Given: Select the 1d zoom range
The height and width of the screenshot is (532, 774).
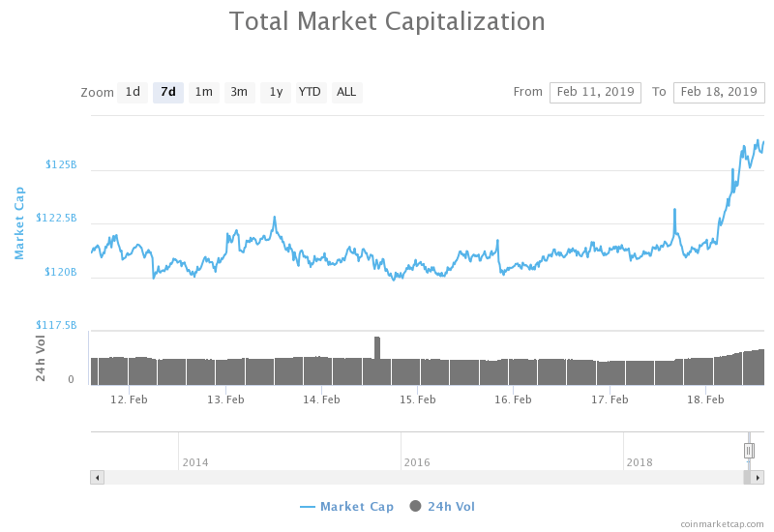Looking at the screenshot, I should coord(133,93).
